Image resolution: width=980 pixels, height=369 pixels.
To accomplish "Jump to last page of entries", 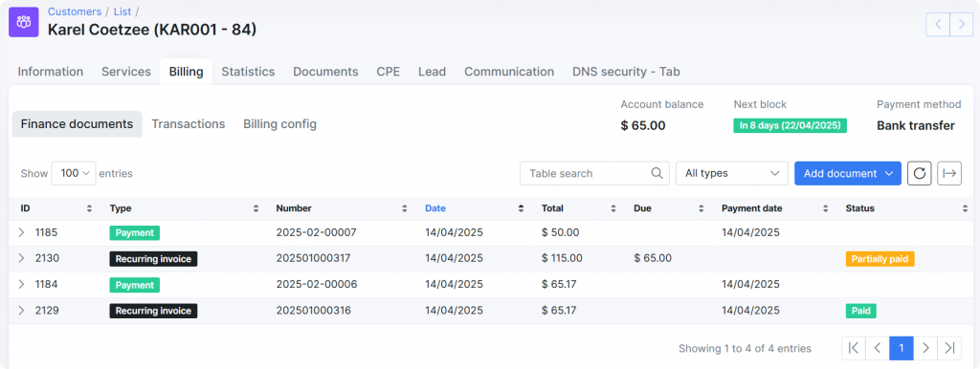I will [949, 348].
